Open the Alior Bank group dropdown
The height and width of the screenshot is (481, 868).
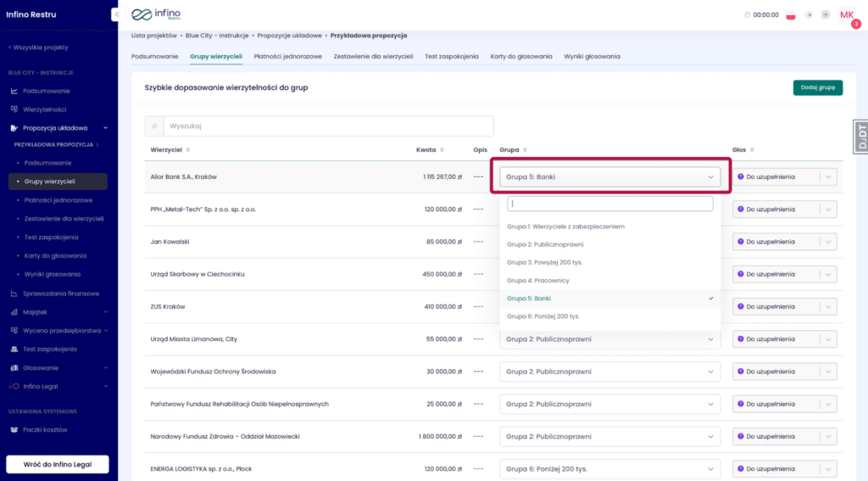point(609,177)
